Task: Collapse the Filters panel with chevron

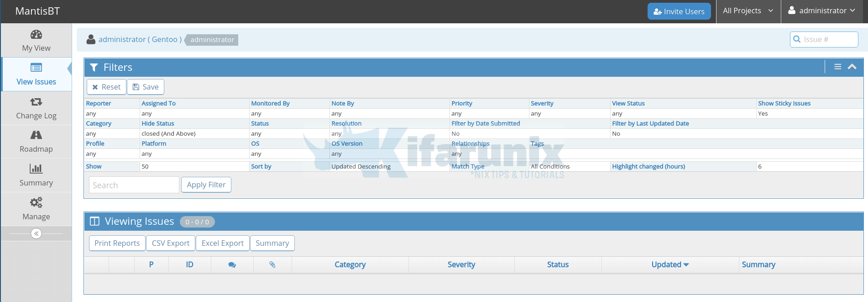Action: tap(852, 67)
